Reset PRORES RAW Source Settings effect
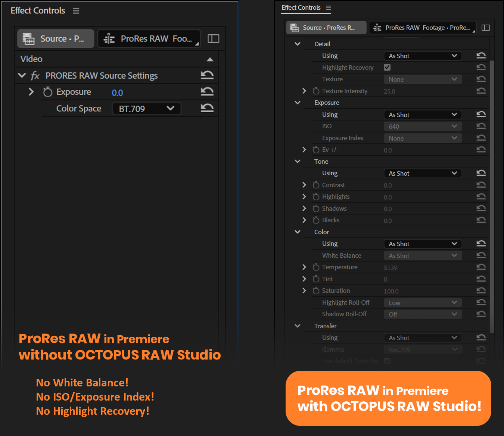Image resolution: width=504 pixels, height=436 pixels. point(207,75)
